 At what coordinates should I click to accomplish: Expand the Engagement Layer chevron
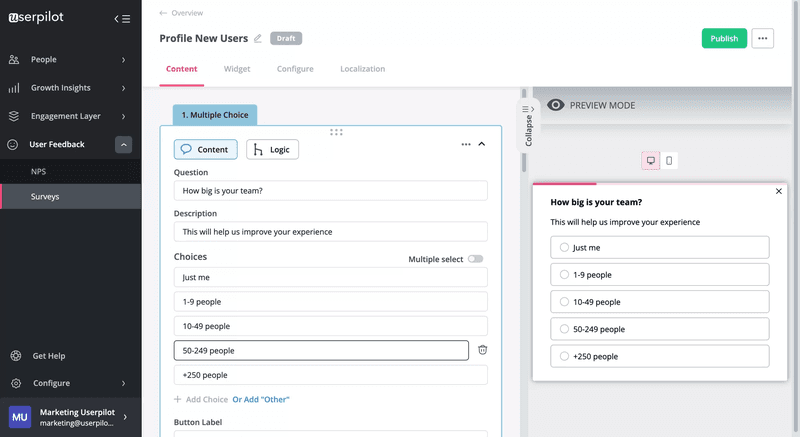123,116
